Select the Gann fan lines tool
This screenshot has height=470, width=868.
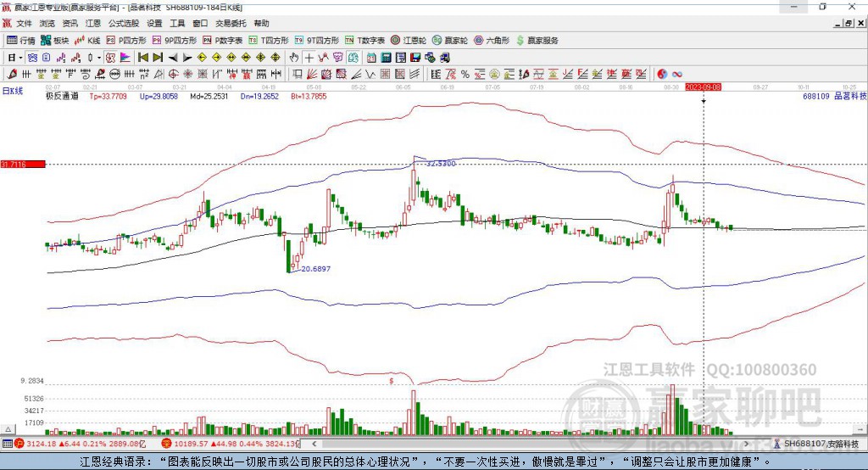click(312, 75)
